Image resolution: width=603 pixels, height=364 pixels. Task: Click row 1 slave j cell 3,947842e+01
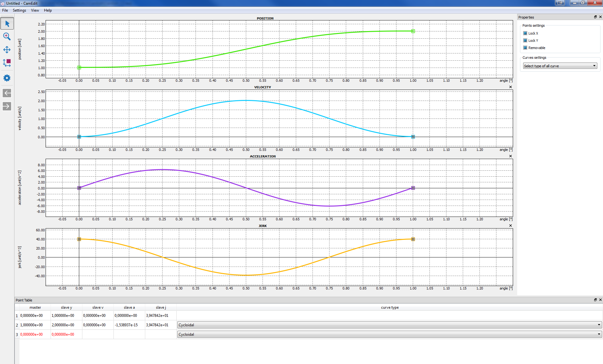161,316
